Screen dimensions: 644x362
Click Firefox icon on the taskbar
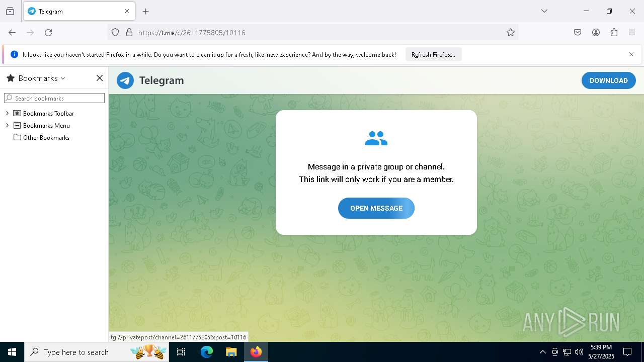click(256, 352)
